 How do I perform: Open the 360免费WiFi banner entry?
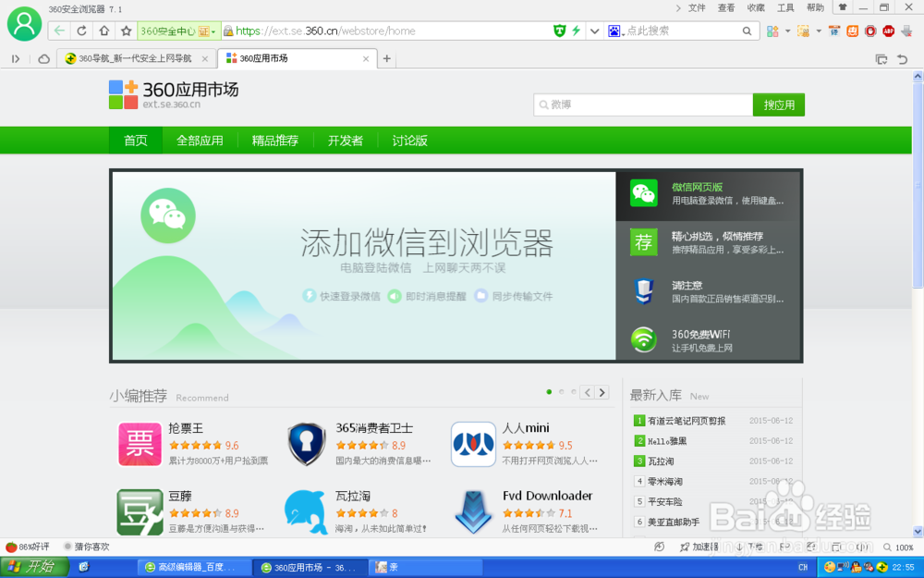coord(708,340)
